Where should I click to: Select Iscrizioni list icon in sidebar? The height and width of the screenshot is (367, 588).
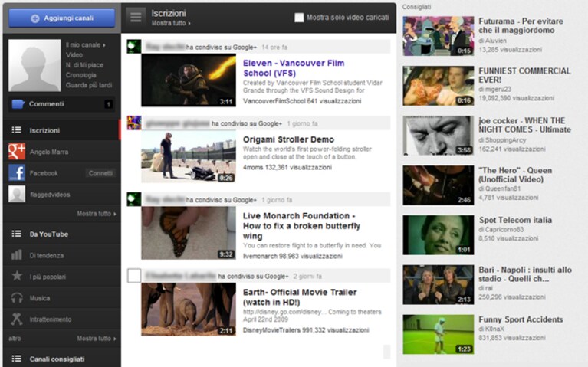[x=17, y=130]
